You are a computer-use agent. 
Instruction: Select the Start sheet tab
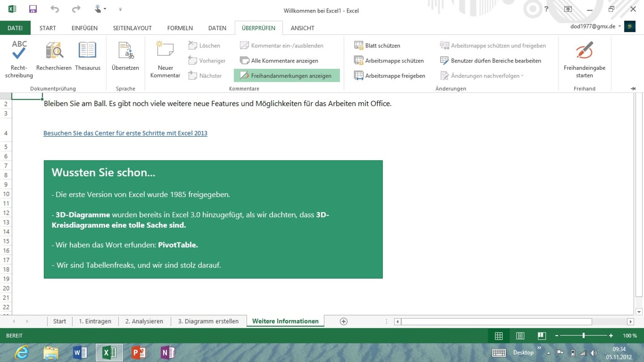pos(59,321)
